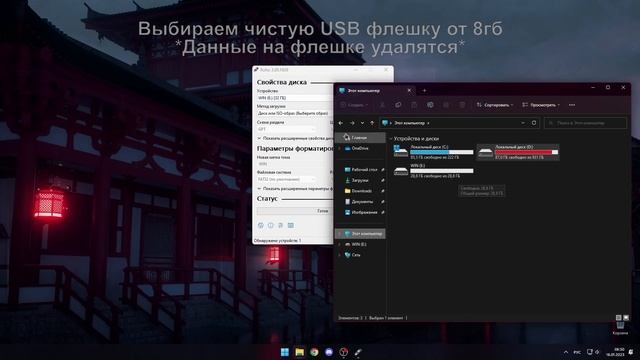Select the Корзина recycle bin desktop icon
Viewport: 640px width, 360px height.
pyautogui.click(x=620, y=328)
